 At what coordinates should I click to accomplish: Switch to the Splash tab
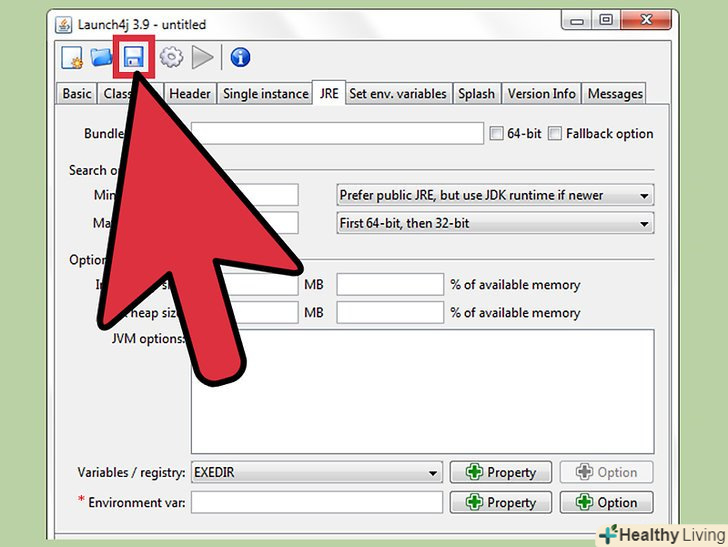[x=476, y=94]
